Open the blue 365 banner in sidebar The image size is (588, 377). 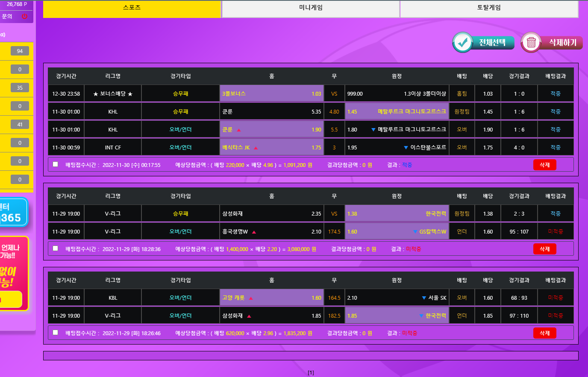[x=13, y=213]
